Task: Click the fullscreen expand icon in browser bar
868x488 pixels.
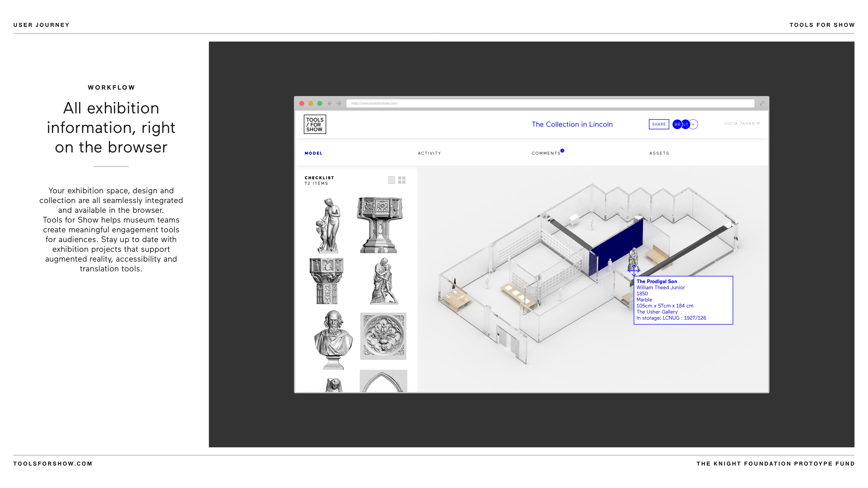Action: point(762,103)
